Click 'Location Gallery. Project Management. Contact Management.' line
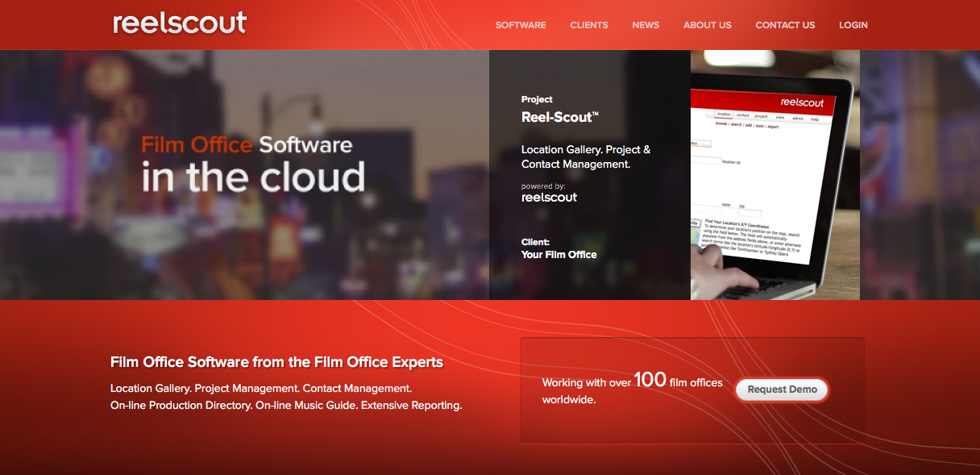The image size is (980, 475). pyautogui.click(x=261, y=388)
